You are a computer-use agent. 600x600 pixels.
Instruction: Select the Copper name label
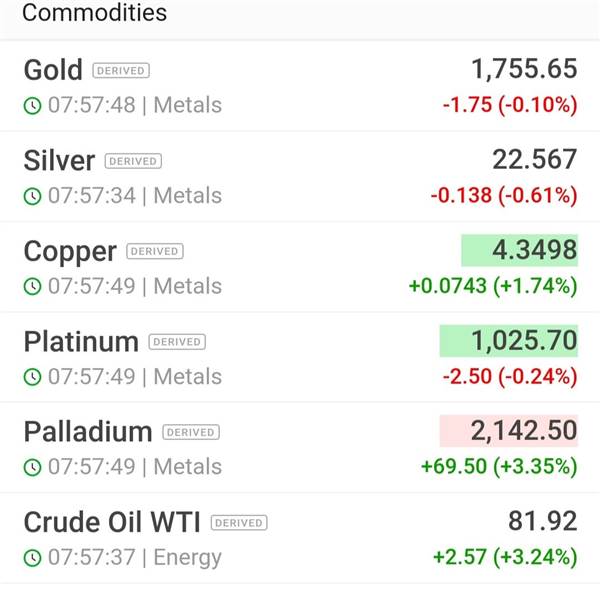click(x=70, y=252)
